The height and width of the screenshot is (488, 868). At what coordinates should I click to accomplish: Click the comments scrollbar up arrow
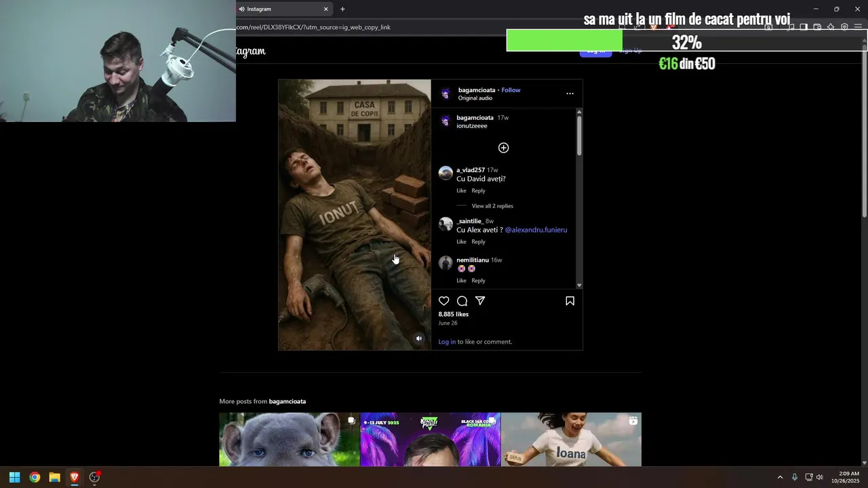pyautogui.click(x=578, y=112)
